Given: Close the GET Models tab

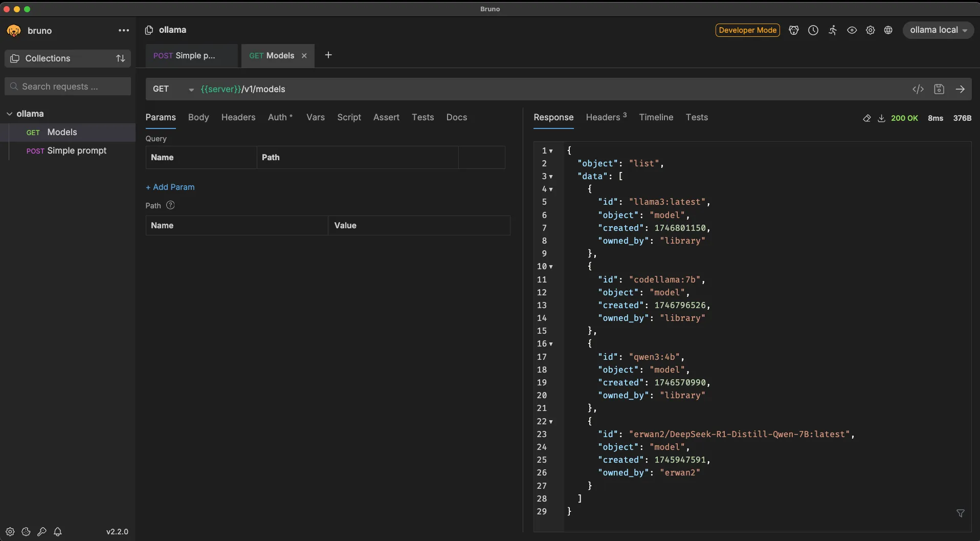Looking at the screenshot, I should tap(304, 56).
